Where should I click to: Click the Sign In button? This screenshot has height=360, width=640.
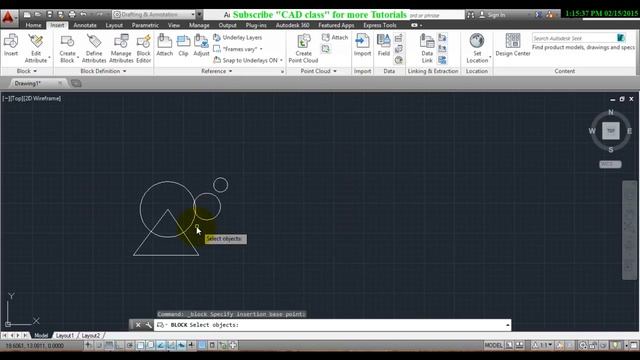(x=492, y=15)
